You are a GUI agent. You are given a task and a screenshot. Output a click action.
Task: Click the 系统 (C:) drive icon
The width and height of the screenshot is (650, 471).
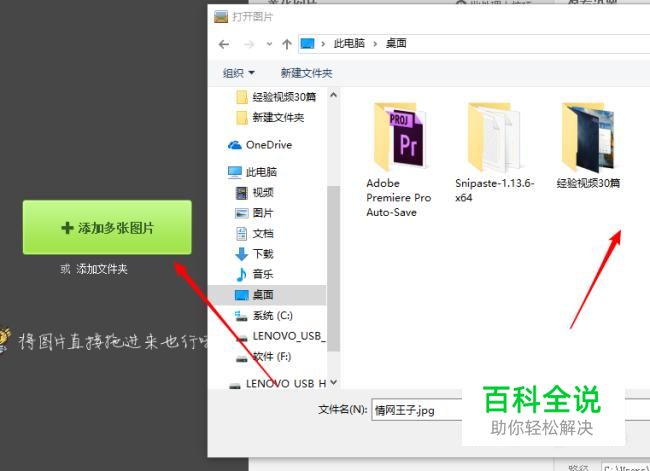tap(241, 316)
